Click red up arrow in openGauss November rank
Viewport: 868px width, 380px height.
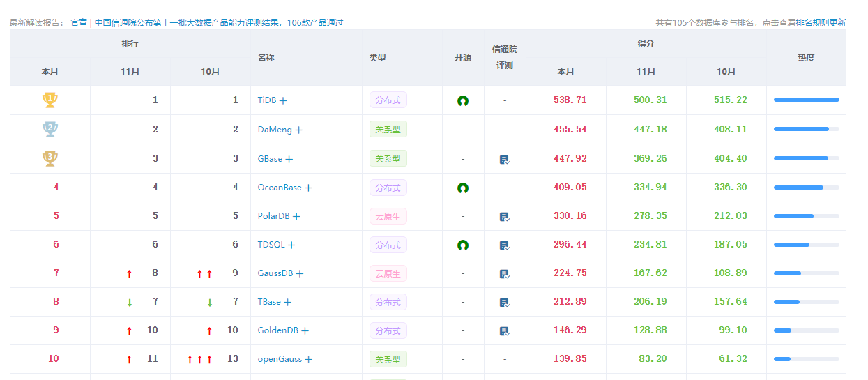tap(129, 360)
